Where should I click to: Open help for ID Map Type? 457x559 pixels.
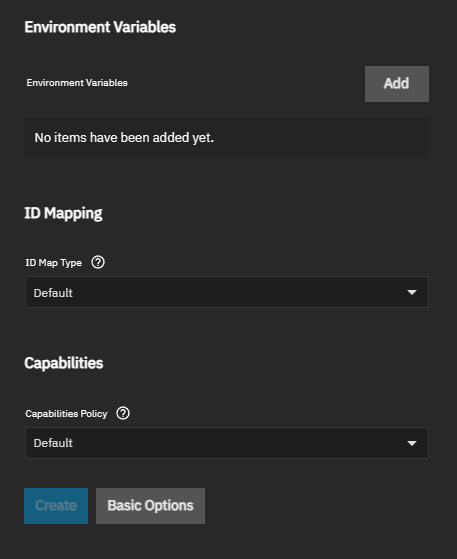tap(98, 262)
